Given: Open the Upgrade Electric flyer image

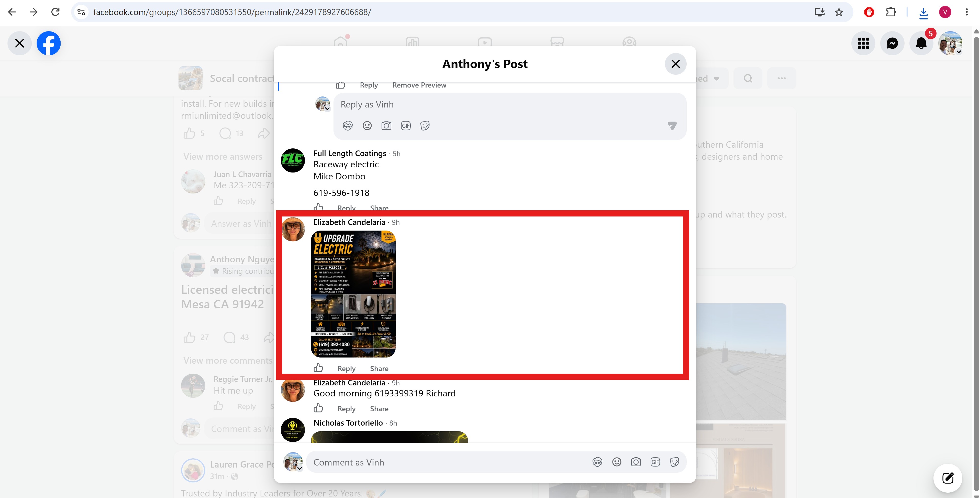Looking at the screenshot, I should [353, 294].
